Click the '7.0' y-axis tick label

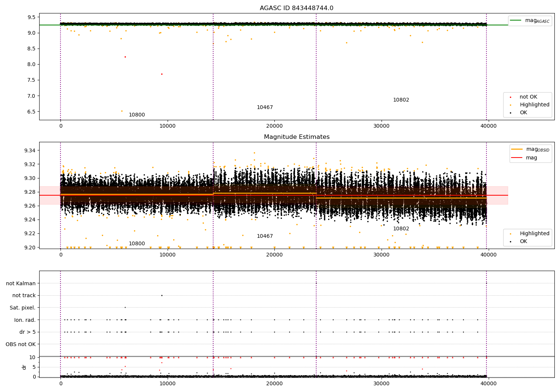(x=31, y=96)
